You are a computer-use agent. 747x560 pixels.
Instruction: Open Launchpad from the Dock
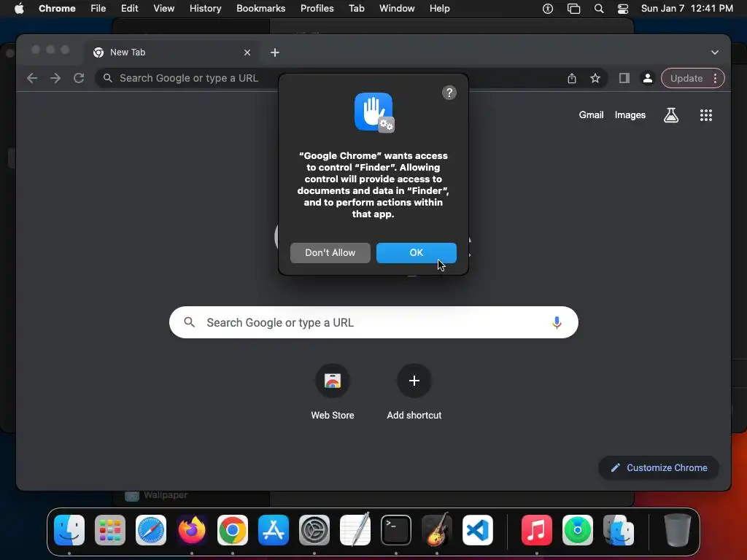point(110,530)
